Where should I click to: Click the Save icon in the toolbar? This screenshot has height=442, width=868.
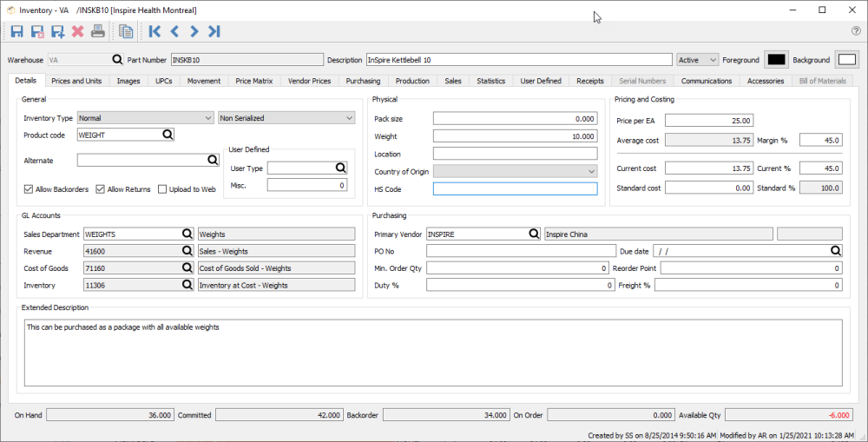[17, 31]
